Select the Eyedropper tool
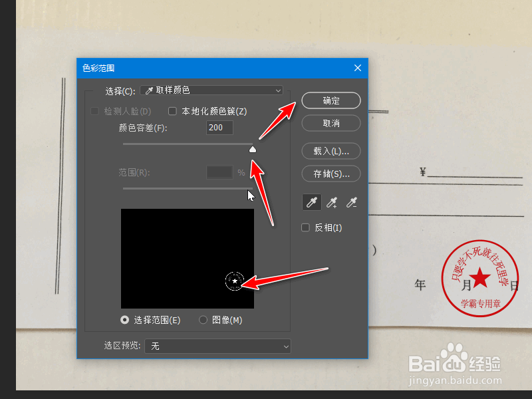 click(x=311, y=203)
